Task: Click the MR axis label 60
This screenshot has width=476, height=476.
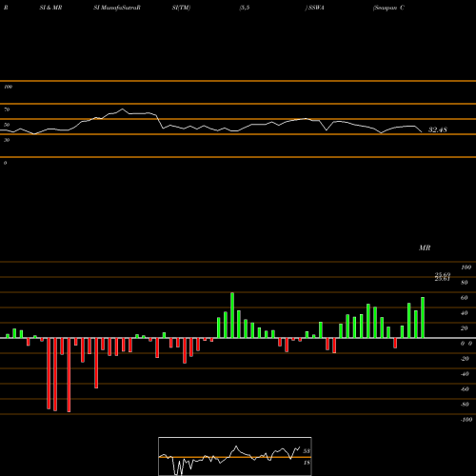Action: 464,298
